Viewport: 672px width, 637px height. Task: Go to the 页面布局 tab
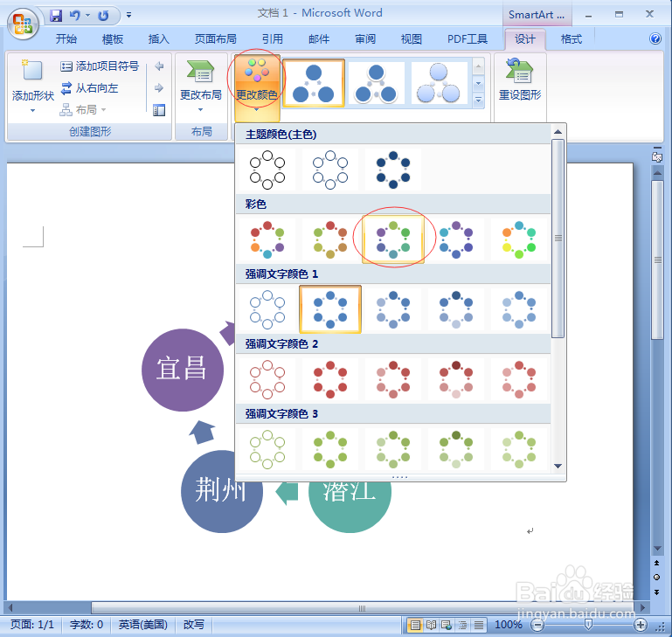pos(216,39)
